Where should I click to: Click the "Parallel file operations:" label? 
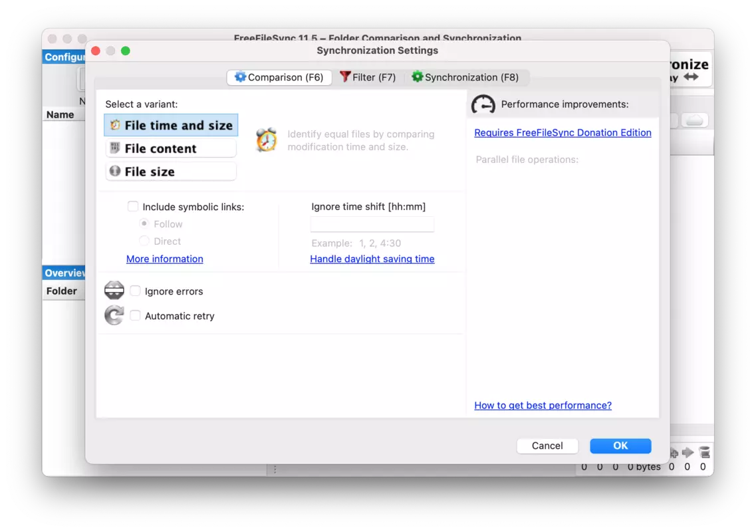pyautogui.click(x=527, y=160)
